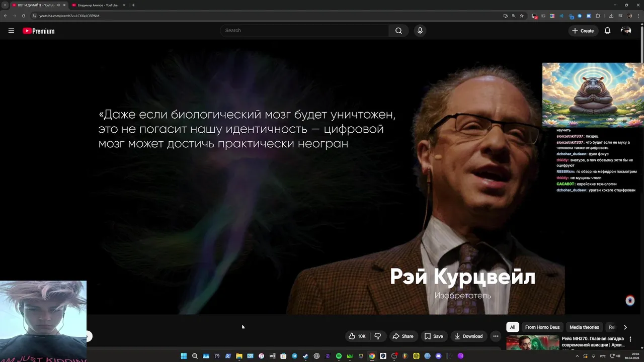Open the zoom magnifier in address bar
Image resolution: width=644 pixels, height=362 pixels.
point(514,16)
